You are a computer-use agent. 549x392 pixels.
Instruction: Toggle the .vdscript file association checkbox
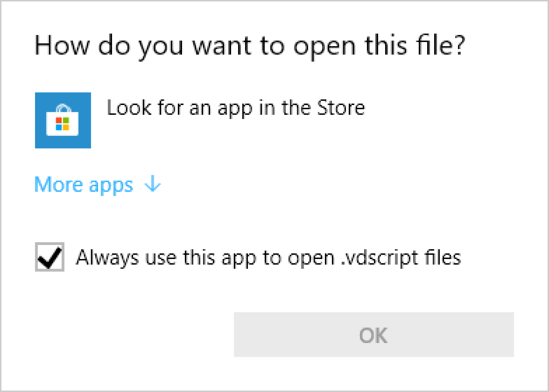(50, 257)
